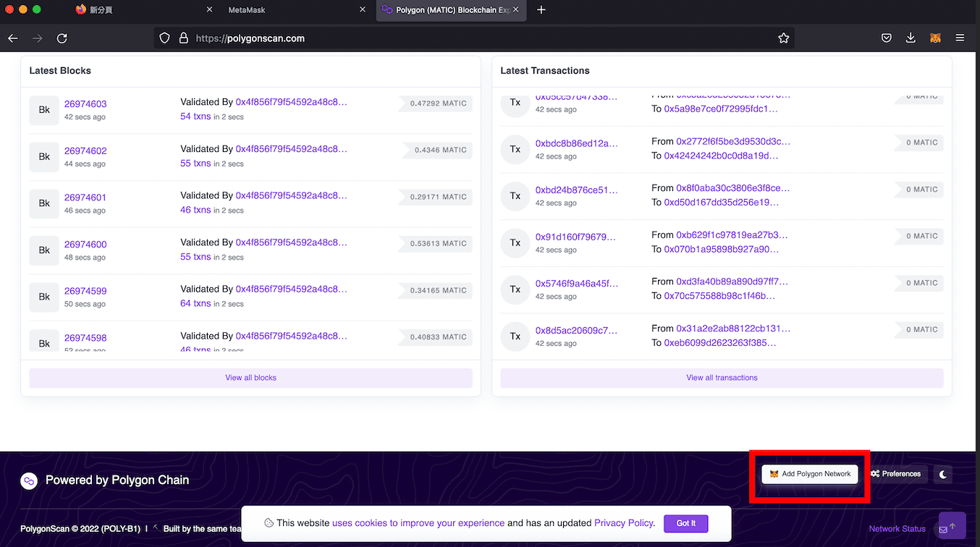
Task: Open validator address of block 26974603
Action: 292,102
